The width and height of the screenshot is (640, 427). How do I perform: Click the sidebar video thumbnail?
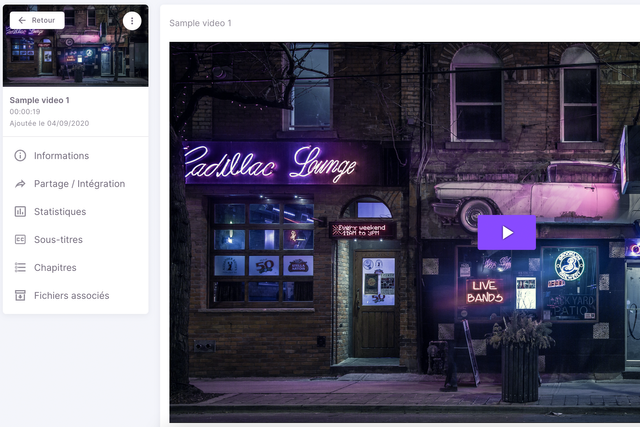(x=76, y=46)
